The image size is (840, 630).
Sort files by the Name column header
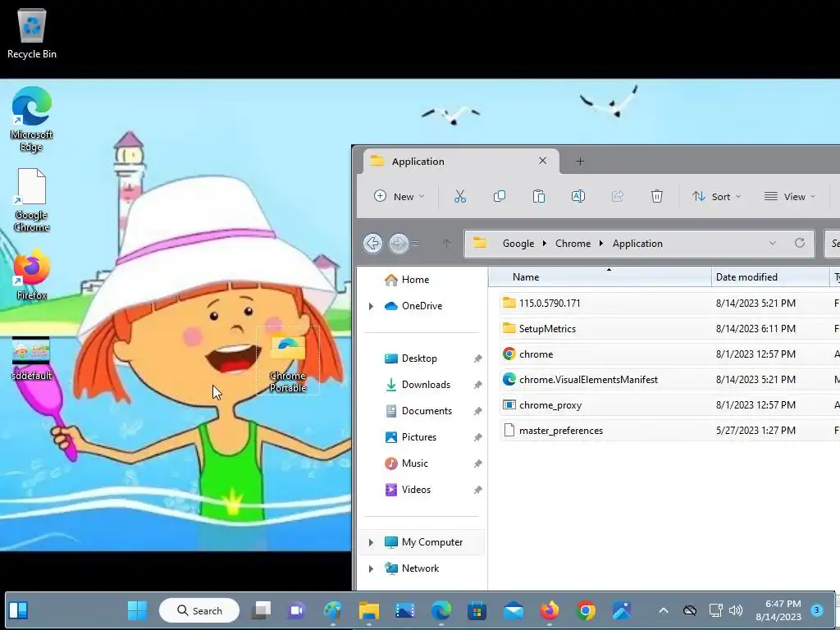point(600,277)
